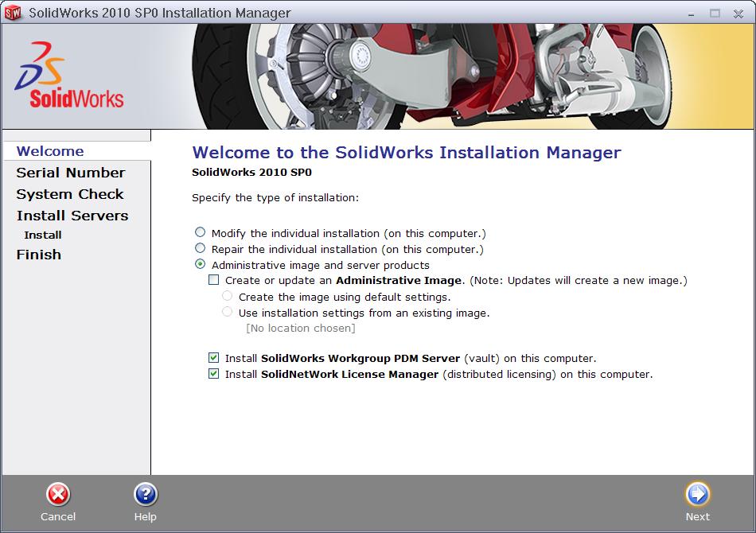This screenshot has width=756, height=533.
Task: Click the [No location chosen] text
Action: pyautogui.click(x=301, y=329)
